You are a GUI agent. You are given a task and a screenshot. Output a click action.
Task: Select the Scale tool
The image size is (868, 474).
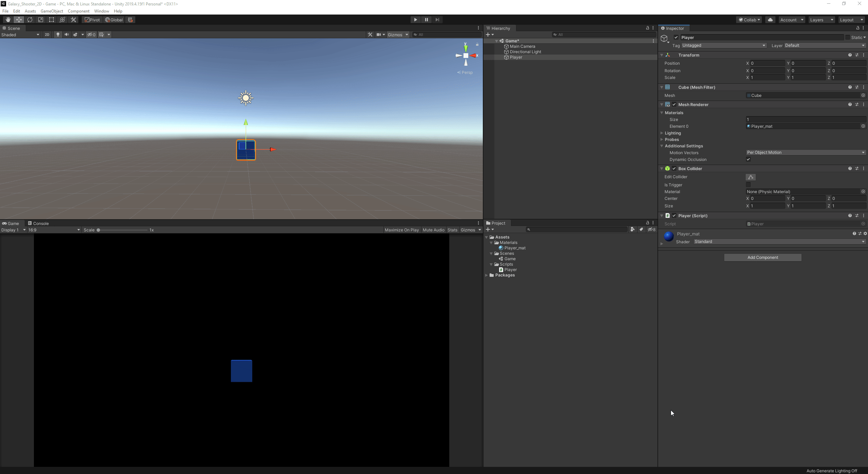(x=41, y=20)
